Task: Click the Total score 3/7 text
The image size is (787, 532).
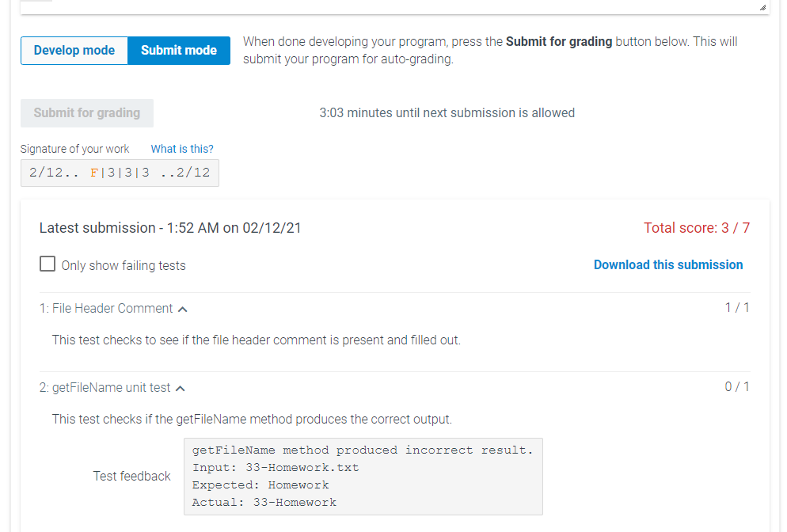Action: coord(697,228)
